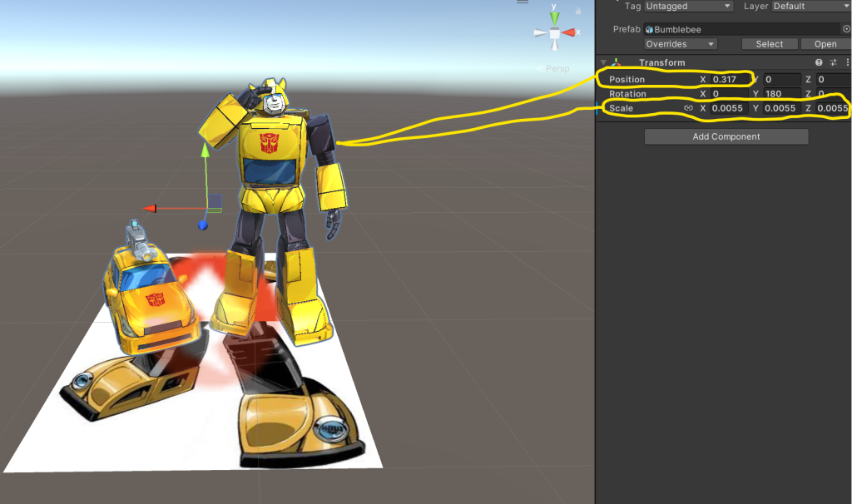The height and width of the screenshot is (504, 852).
Task: Click the red X-axis cone on the scene gizmo
Action: click(x=570, y=33)
